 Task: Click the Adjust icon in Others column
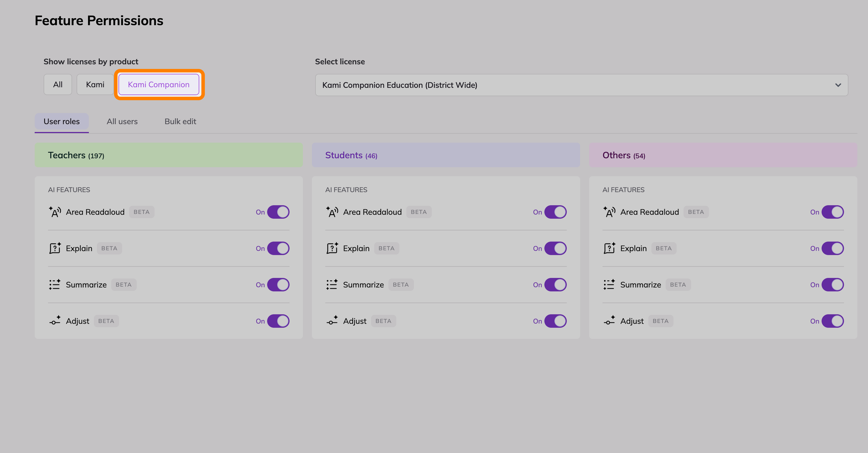click(609, 321)
